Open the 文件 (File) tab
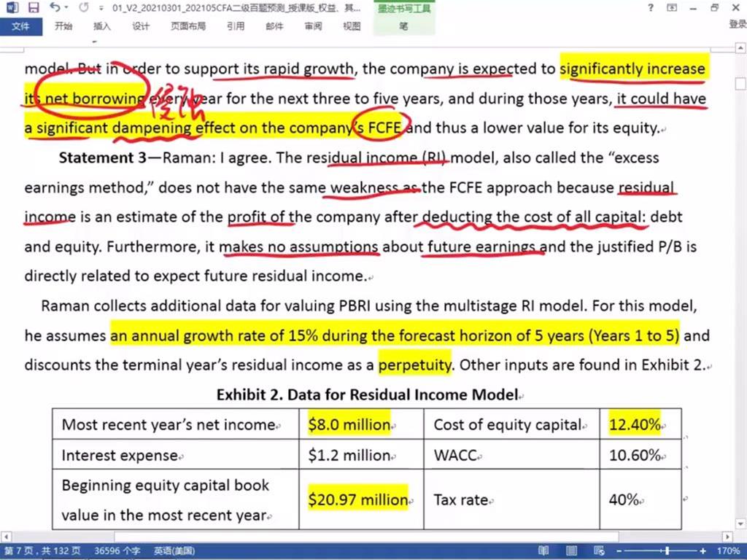 (x=20, y=26)
